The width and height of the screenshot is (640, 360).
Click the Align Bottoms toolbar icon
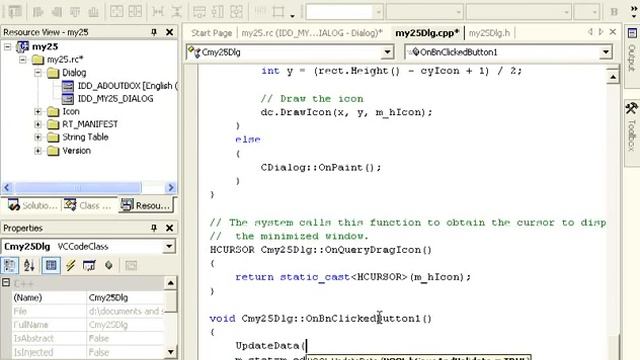93,12
